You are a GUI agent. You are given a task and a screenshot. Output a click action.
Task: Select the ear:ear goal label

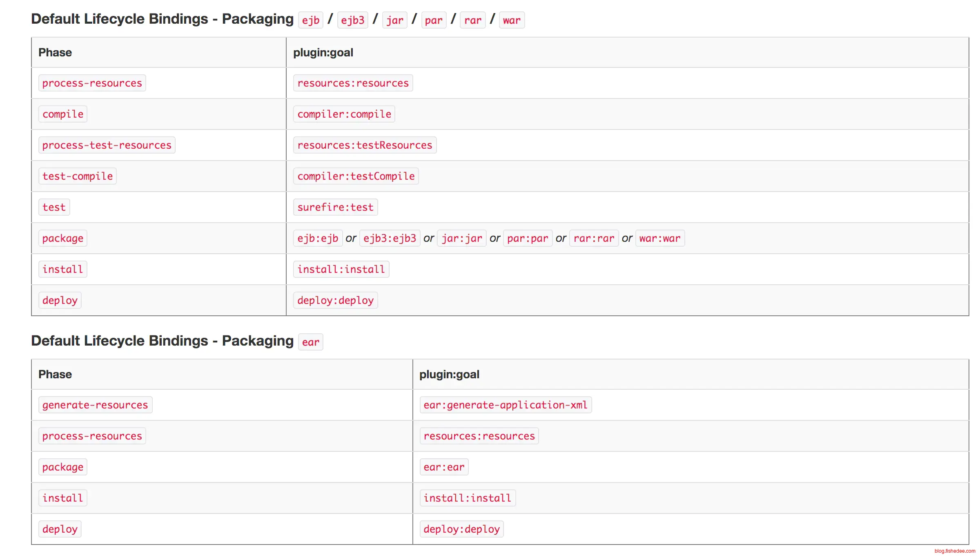pos(444,467)
